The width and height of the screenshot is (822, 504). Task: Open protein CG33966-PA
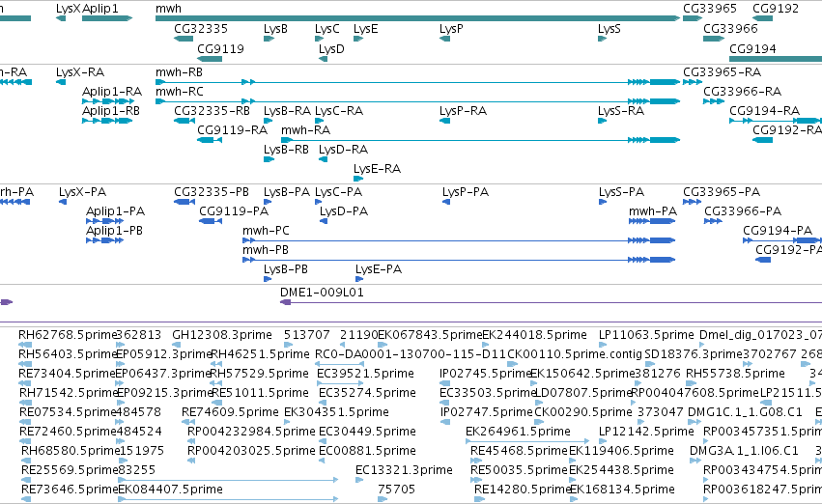[714, 221]
